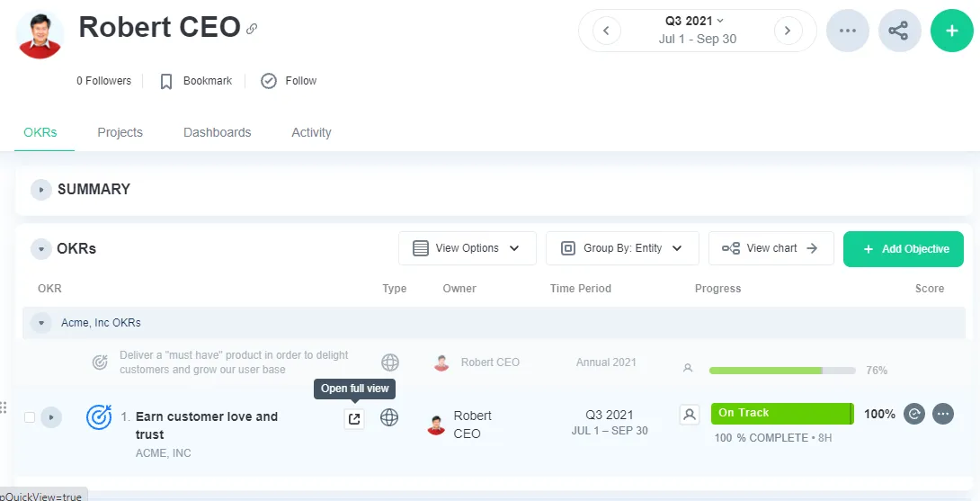Click Robert CEO profile avatar at top

coord(40,34)
